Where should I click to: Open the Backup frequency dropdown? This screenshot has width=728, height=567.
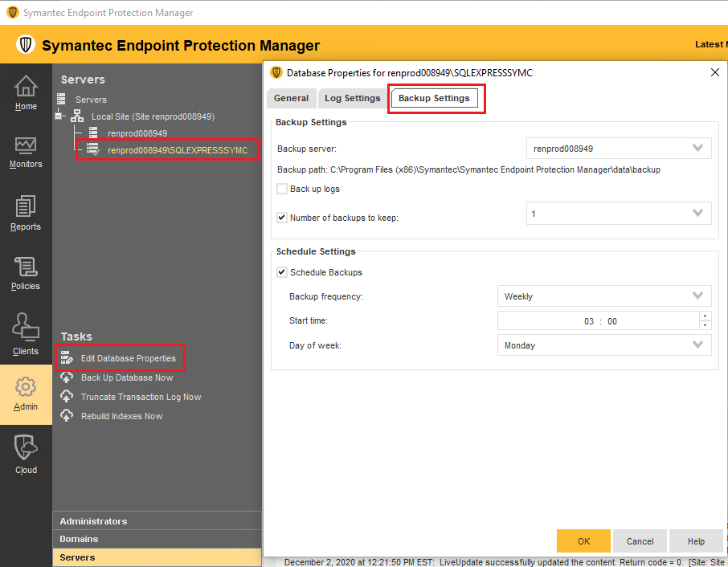[604, 296]
